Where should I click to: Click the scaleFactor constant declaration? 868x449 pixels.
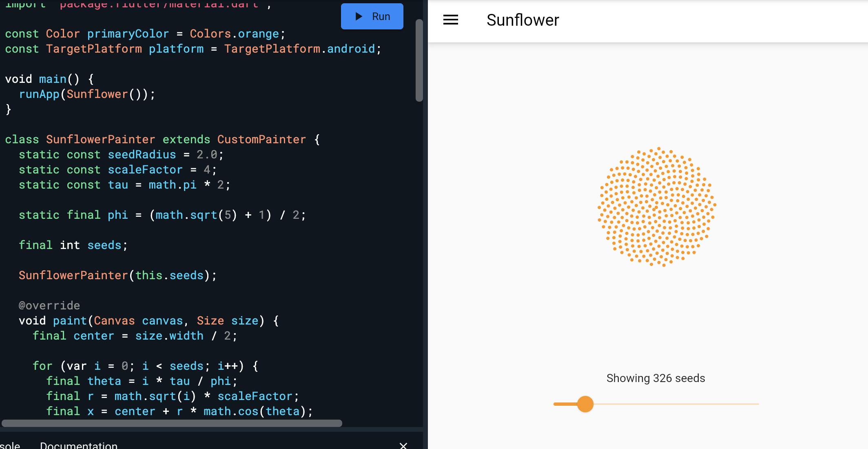(x=145, y=170)
